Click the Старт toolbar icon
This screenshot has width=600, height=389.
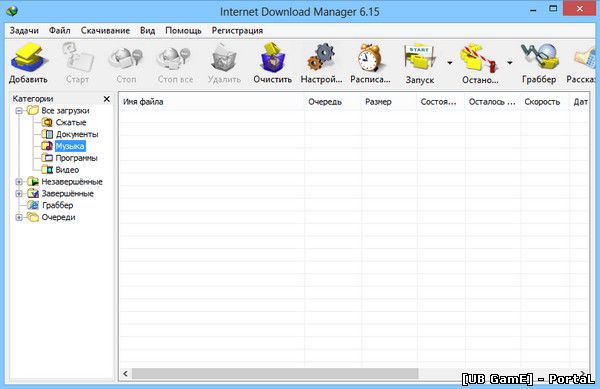point(78,58)
